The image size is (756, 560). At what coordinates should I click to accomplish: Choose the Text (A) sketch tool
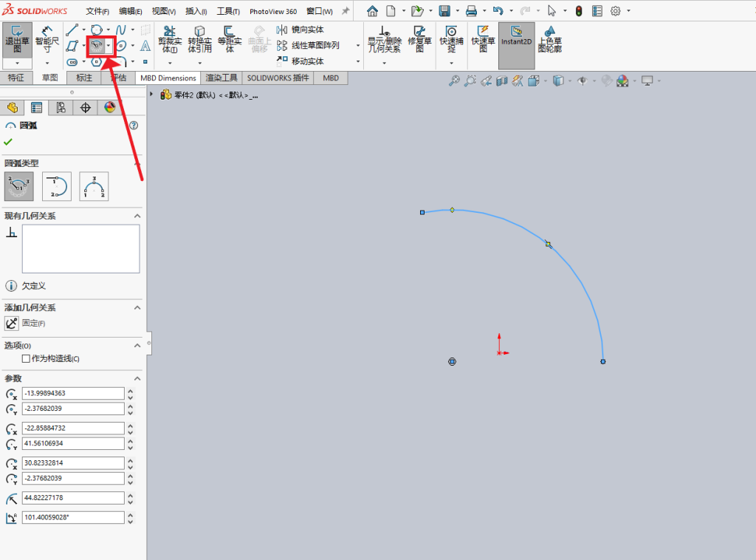[x=145, y=46]
